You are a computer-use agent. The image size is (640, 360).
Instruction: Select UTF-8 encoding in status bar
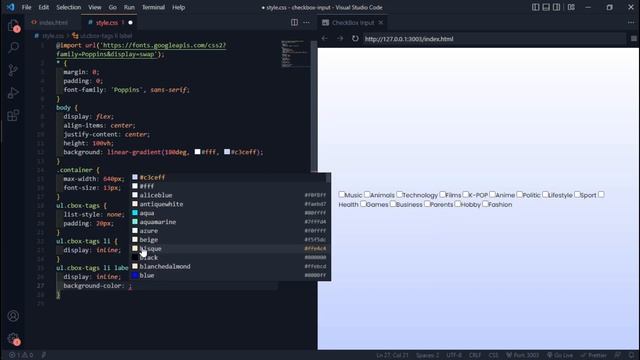pos(454,355)
